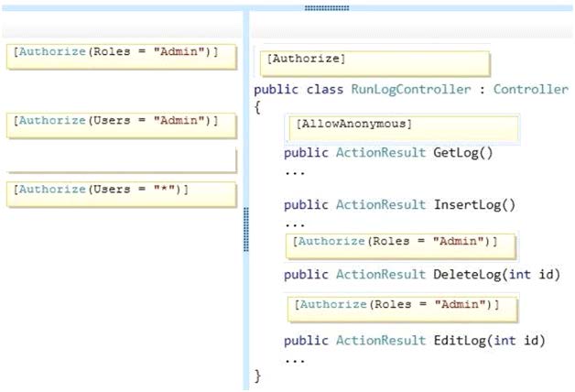
Task: Click the vertical splitter grip between panels
Action: [x=246, y=229]
